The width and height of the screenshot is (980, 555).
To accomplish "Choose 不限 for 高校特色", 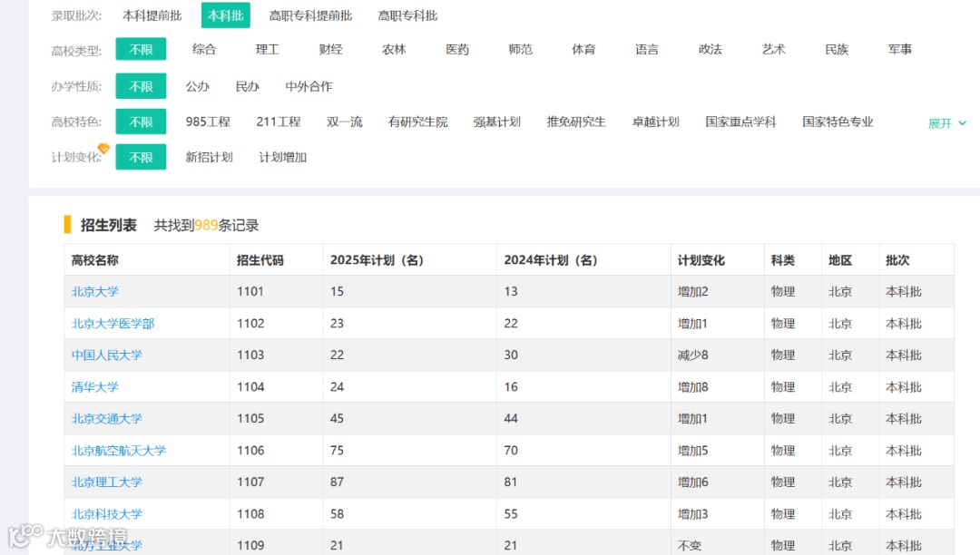I will click(x=141, y=122).
